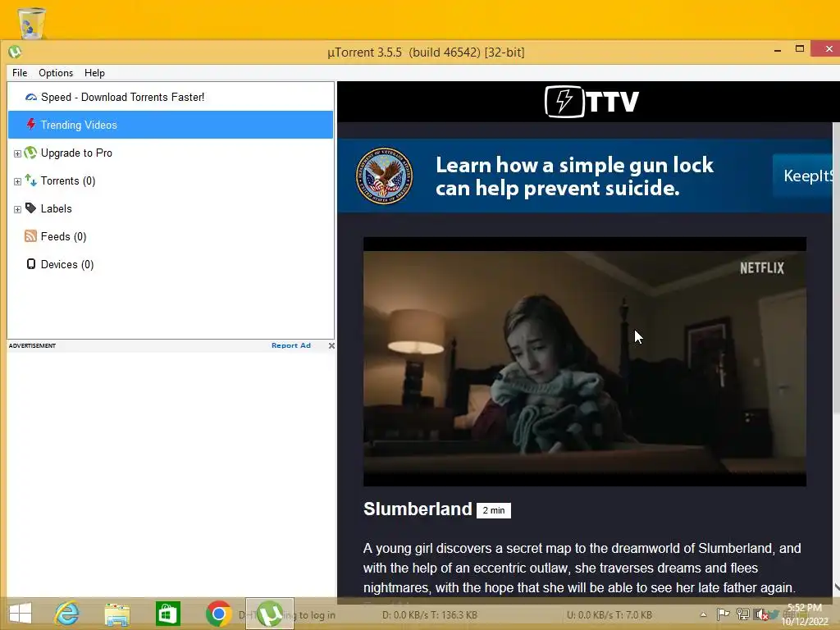Image resolution: width=840 pixels, height=630 pixels.
Task: Click the upload speed status U: 0.0 KB/s
Action: (609, 615)
